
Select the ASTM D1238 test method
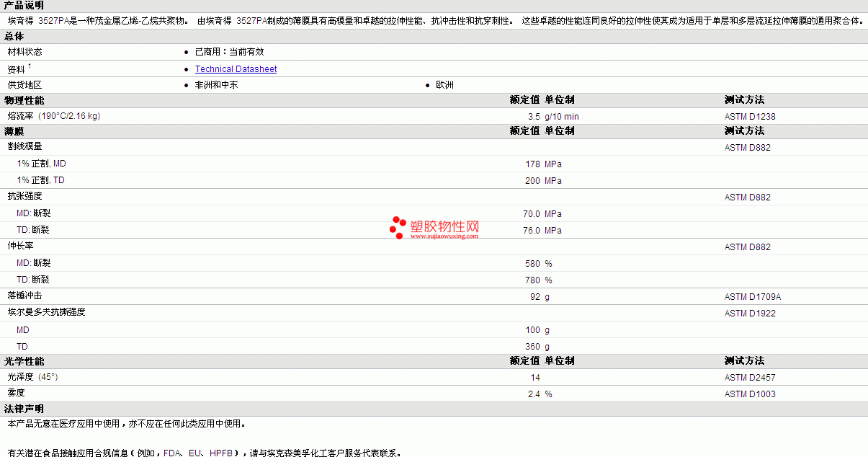(x=750, y=117)
